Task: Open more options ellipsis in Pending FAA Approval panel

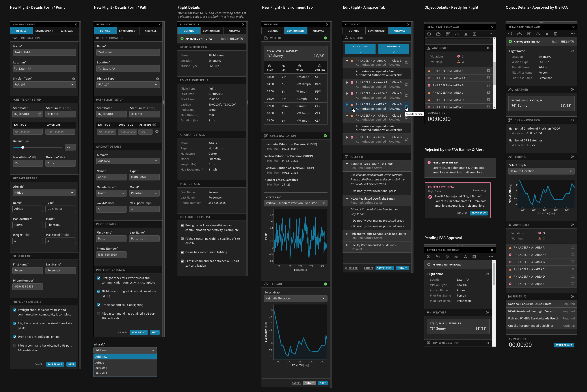Action: (x=491, y=257)
